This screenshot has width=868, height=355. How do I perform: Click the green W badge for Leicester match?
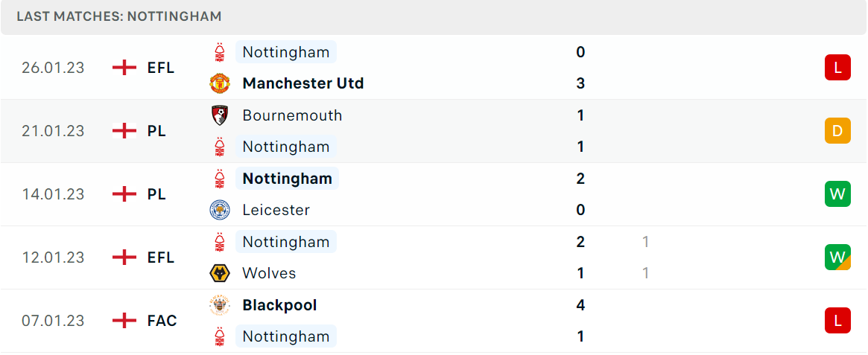coord(837,194)
